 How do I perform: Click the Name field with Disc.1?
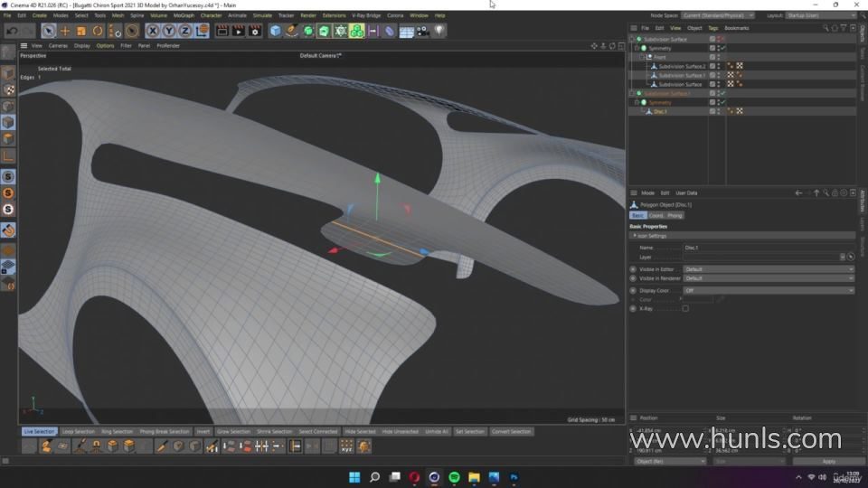click(769, 248)
